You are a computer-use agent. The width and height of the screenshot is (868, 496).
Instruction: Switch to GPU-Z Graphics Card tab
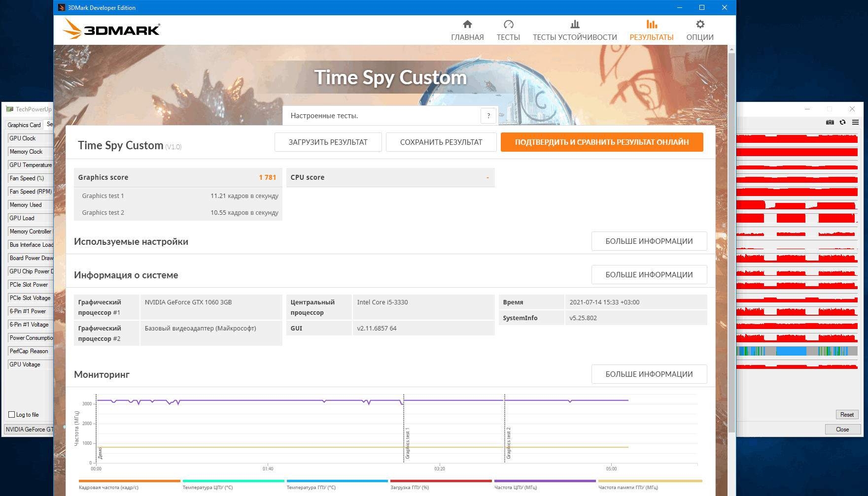24,125
